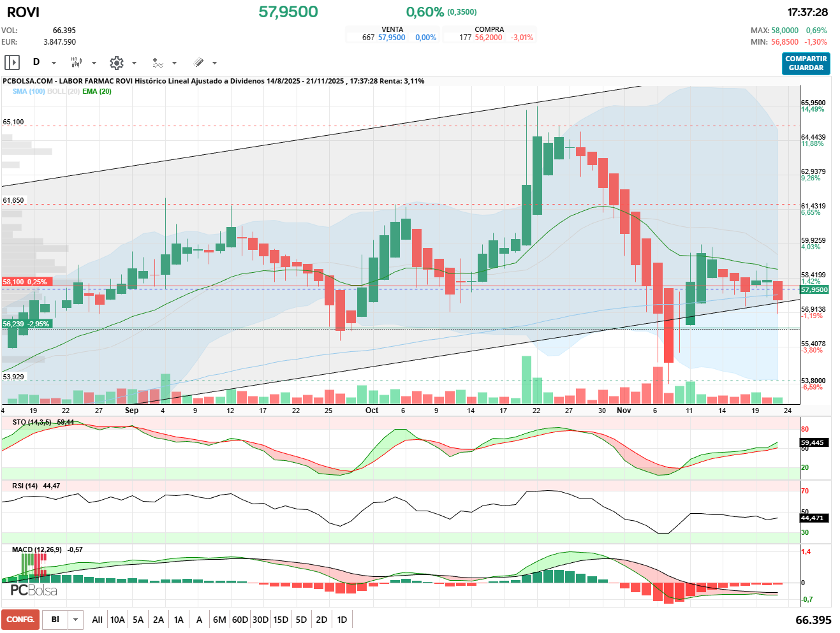
Task: Toggle the side panel icon
Action: point(12,62)
